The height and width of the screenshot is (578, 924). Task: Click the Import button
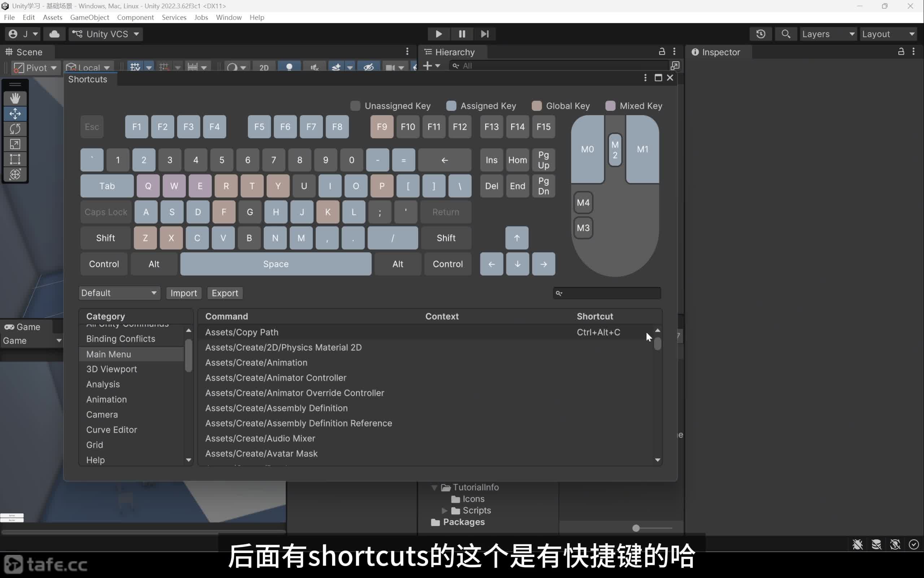click(184, 293)
